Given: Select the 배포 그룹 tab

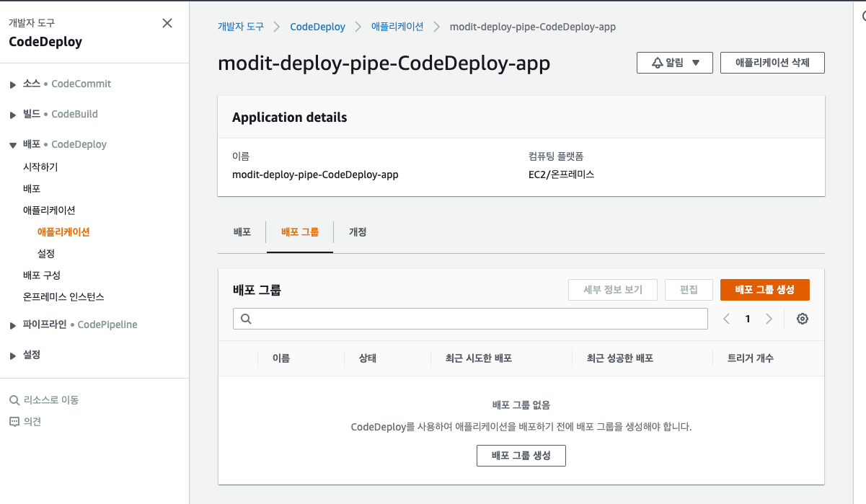Looking at the screenshot, I should click(300, 232).
